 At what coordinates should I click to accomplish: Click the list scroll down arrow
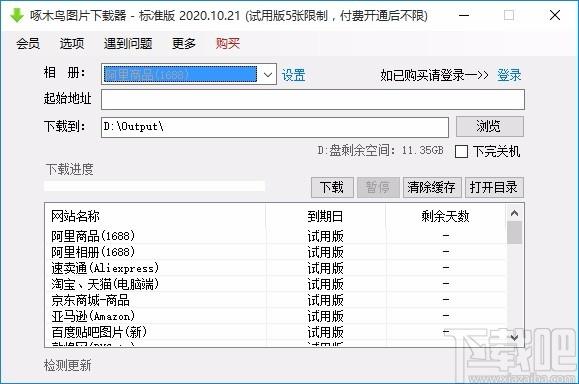[x=514, y=337]
